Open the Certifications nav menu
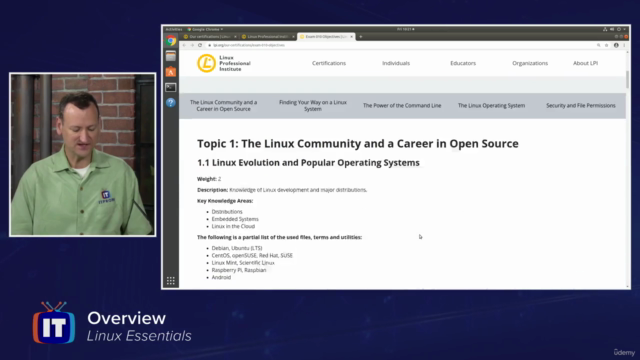 click(x=329, y=63)
